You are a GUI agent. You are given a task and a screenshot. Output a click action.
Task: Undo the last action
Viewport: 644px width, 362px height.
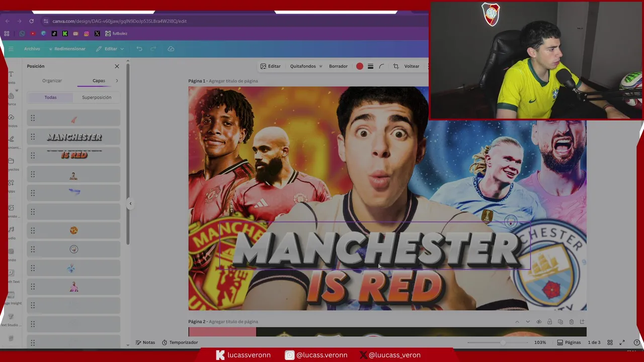pyautogui.click(x=139, y=49)
